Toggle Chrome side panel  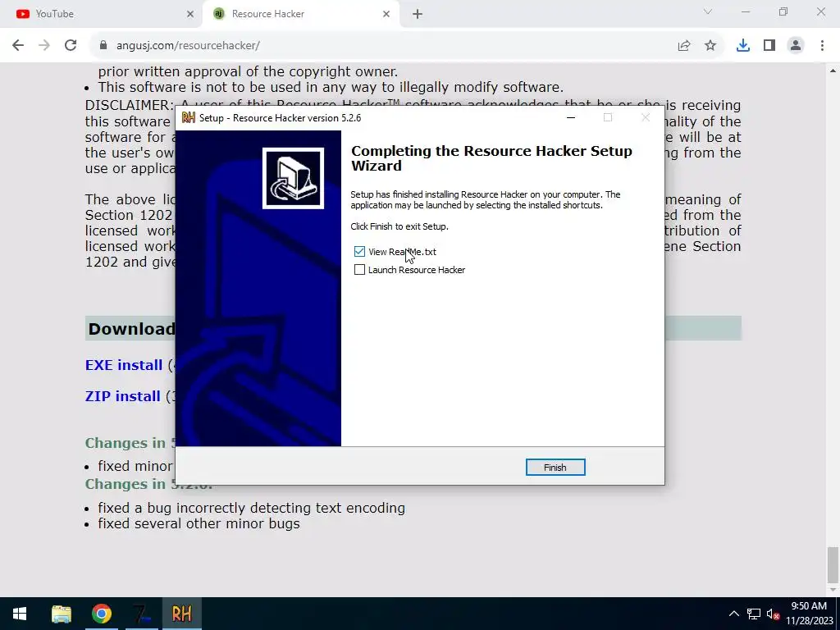point(769,46)
